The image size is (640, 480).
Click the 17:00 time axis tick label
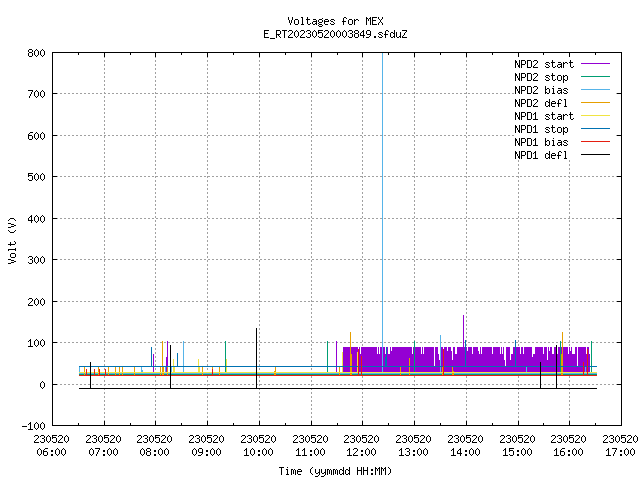(x=620, y=446)
